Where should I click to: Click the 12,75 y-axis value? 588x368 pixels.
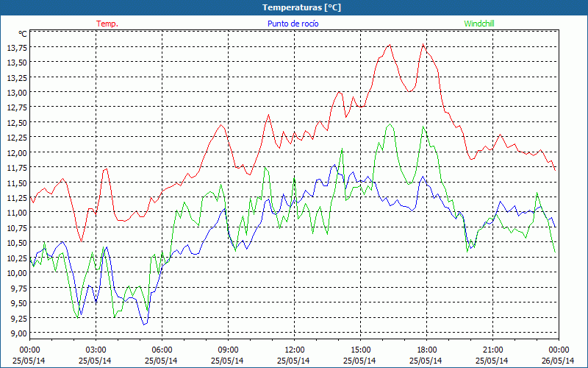[x=17, y=107]
